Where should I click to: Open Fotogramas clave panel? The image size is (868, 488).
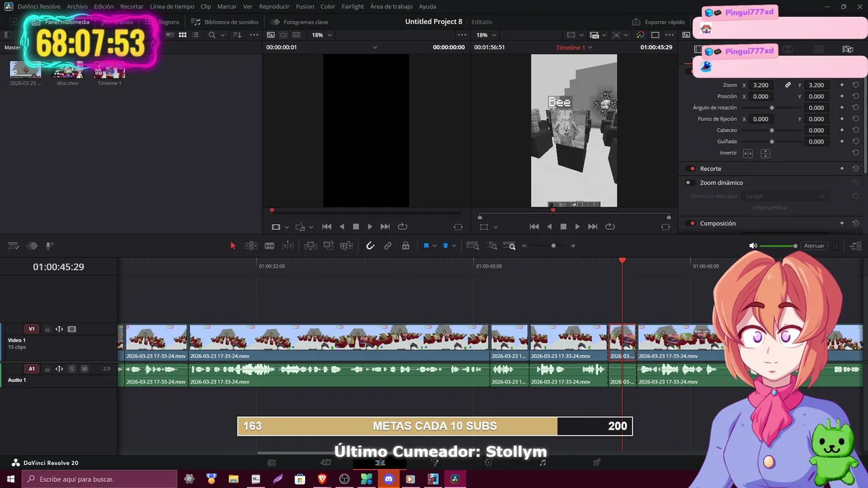pyautogui.click(x=299, y=22)
